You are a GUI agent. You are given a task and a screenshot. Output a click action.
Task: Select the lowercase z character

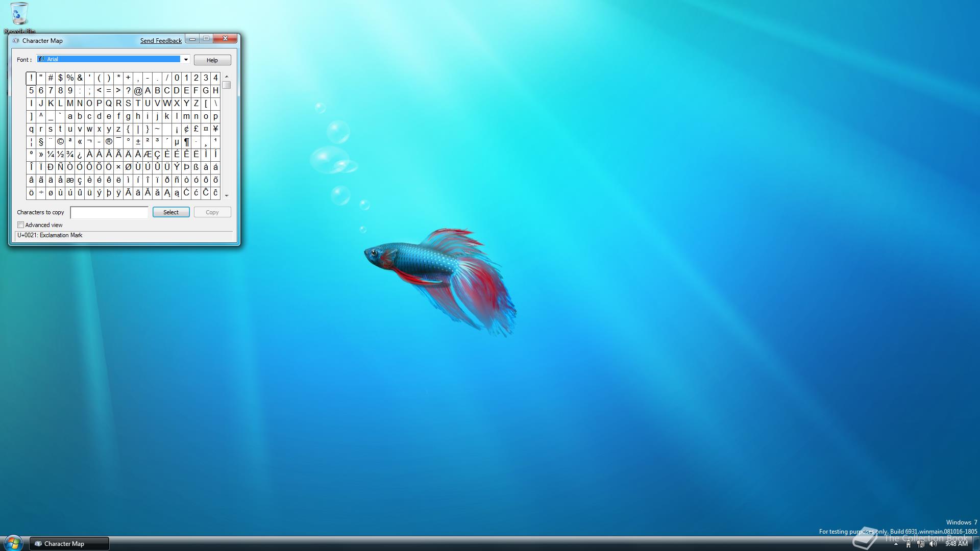(118, 129)
